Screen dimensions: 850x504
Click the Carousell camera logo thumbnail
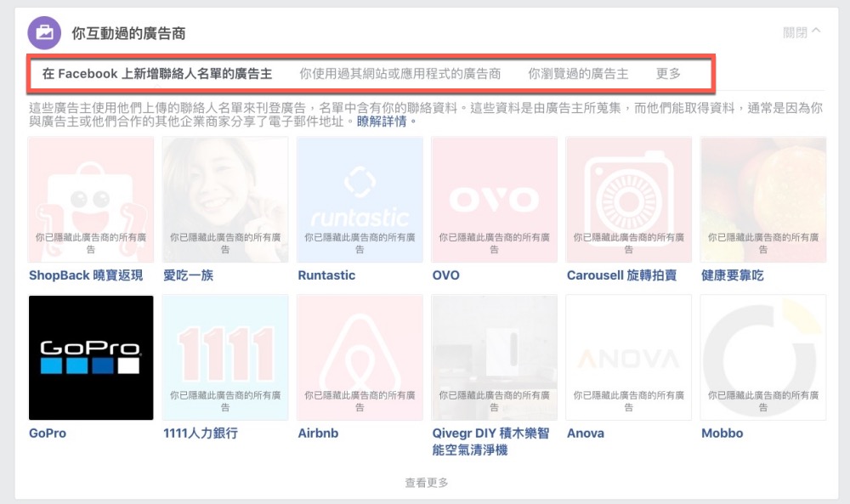click(628, 200)
